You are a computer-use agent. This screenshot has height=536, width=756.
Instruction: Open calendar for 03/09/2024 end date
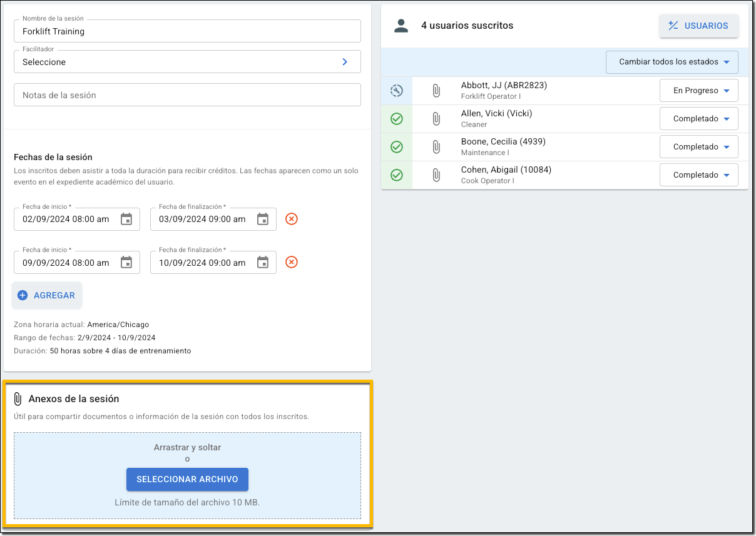pos(263,219)
